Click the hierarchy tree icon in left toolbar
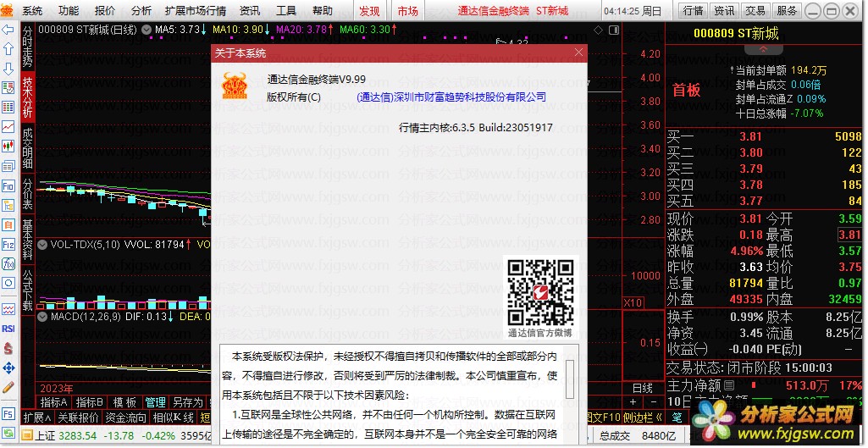This screenshot has width=868, height=448. [8, 205]
